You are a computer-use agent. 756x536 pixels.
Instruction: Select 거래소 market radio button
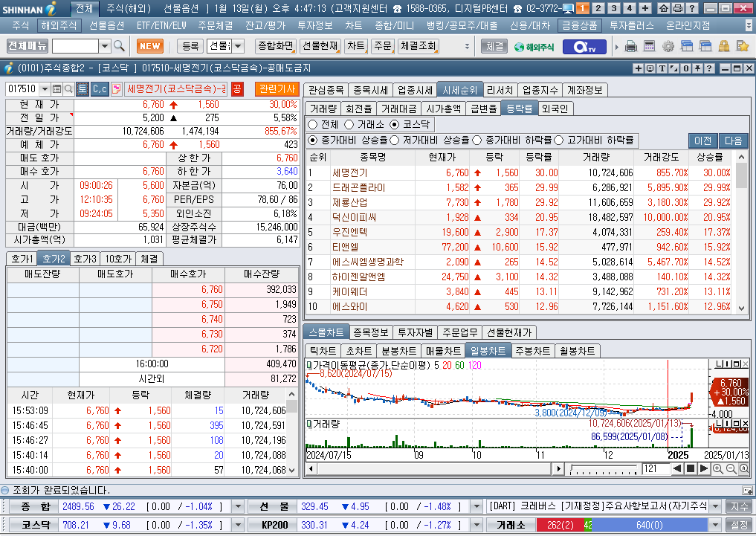coord(349,125)
